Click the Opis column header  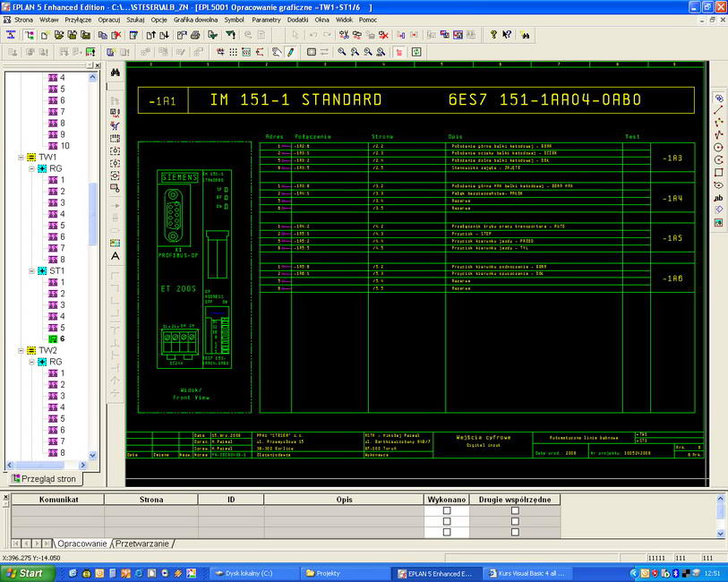344,500
